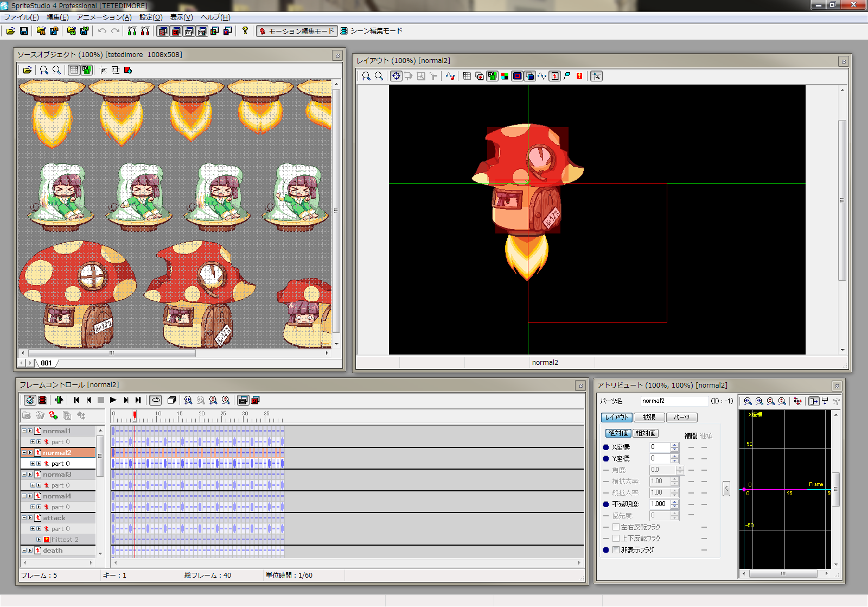
Task: Collapse curve panel with the < button
Action: point(726,489)
